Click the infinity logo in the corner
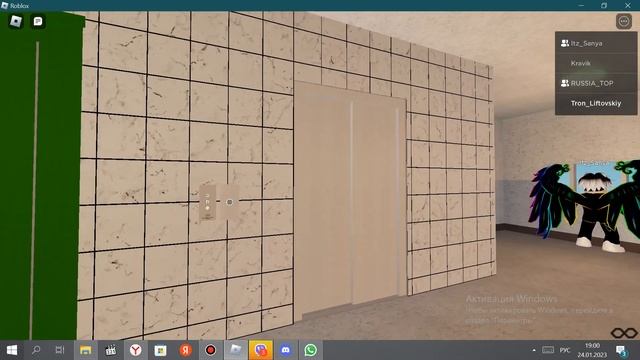 (624, 333)
